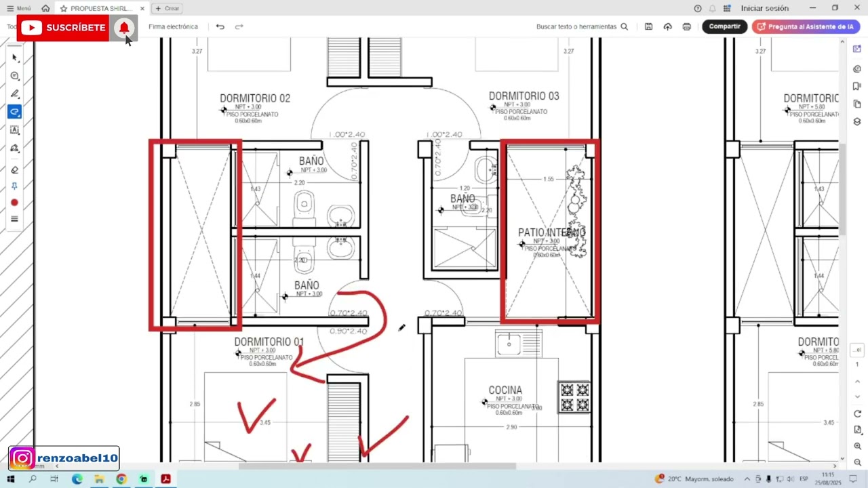Zoom out of the document

pos(857,462)
